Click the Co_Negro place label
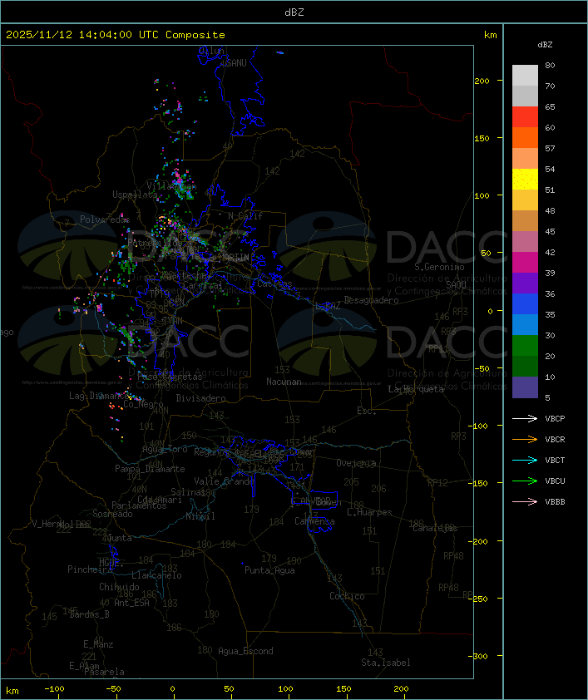 pyautogui.click(x=143, y=404)
